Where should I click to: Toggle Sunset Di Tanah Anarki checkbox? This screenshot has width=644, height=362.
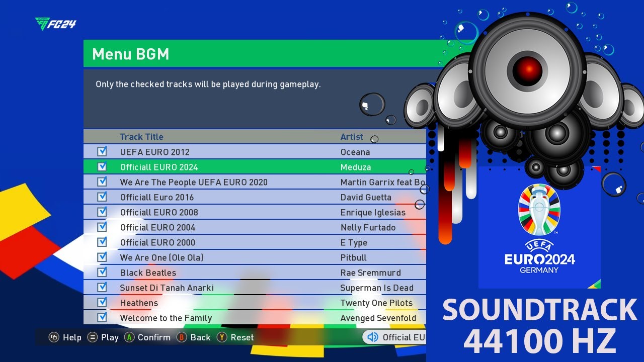pos(102,287)
